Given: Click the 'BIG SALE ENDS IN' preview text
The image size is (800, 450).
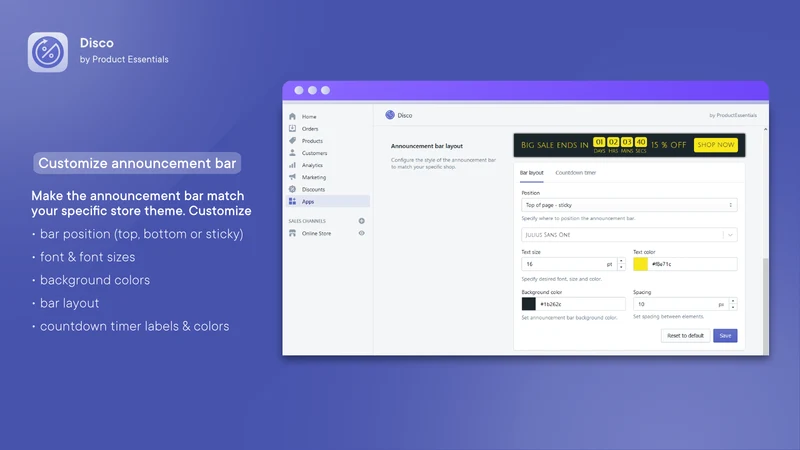Looking at the screenshot, I should (555, 145).
